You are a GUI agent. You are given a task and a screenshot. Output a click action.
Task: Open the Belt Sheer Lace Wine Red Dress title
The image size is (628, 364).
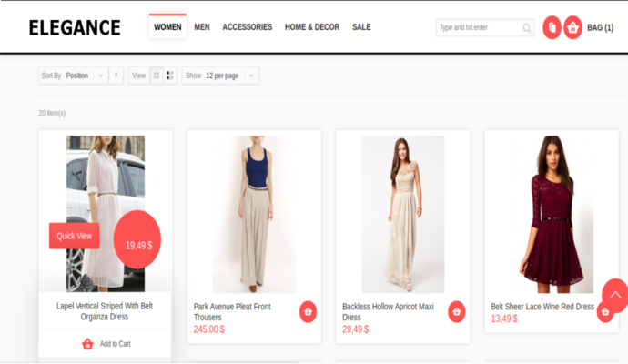[542, 307]
